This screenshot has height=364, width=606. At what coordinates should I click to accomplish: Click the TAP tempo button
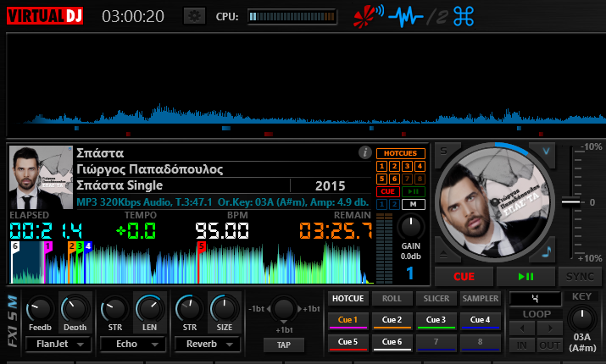[x=284, y=345]
